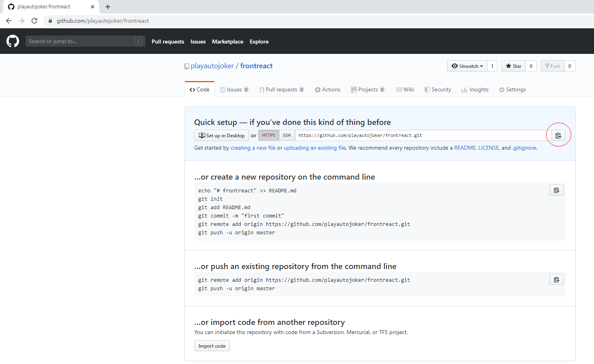Click the repository clone URL field
594x364 pixels.
(423, 135)
